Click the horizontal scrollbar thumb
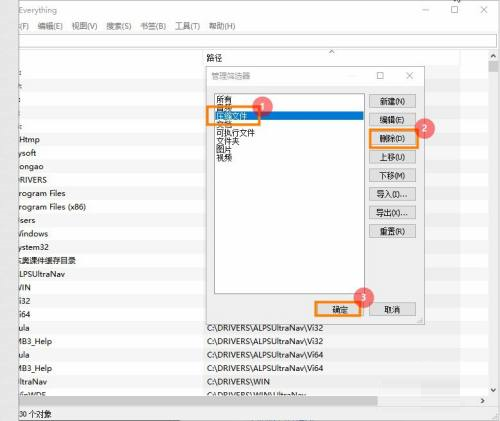 pyautogui.click(x=198, y=401)
